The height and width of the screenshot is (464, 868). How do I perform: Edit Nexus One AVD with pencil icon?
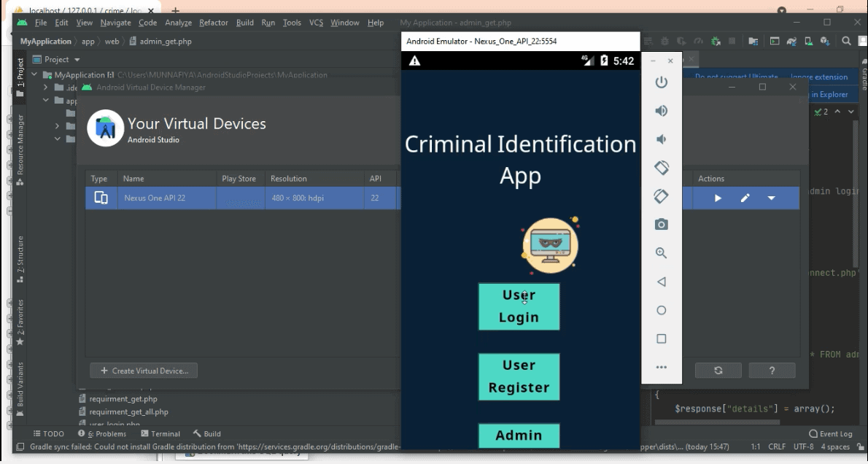pos(745,198)
